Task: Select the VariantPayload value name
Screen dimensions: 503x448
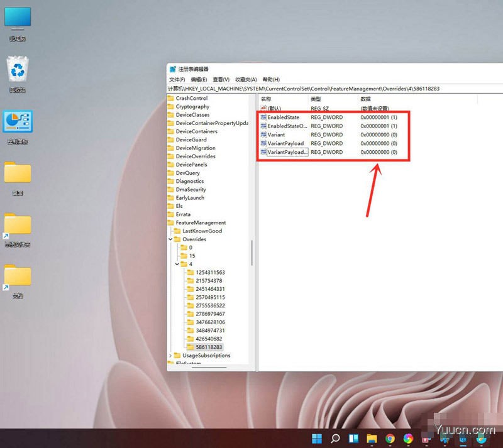Action: [285, 143]
